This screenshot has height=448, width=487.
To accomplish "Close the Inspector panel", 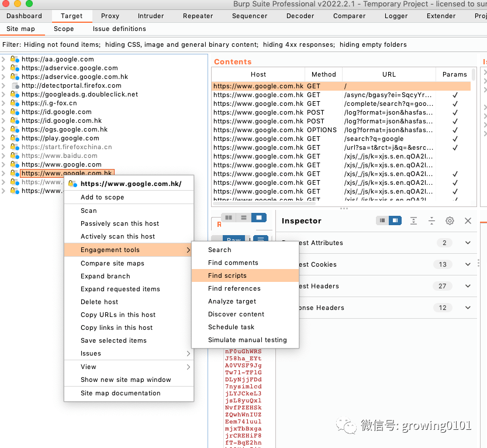I will [468, 220].
